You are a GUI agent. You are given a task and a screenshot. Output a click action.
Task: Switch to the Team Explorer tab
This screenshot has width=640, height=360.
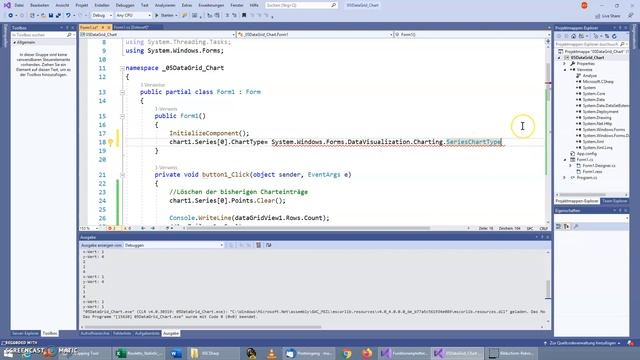(614, 201)
